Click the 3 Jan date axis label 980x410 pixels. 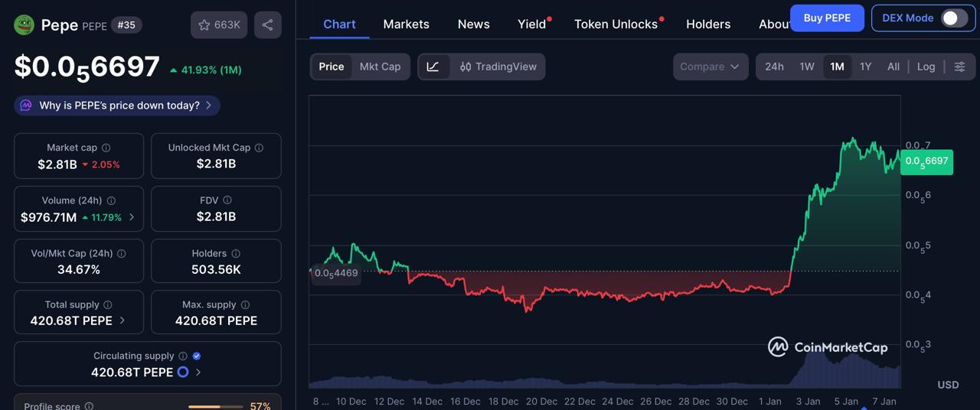808,401
